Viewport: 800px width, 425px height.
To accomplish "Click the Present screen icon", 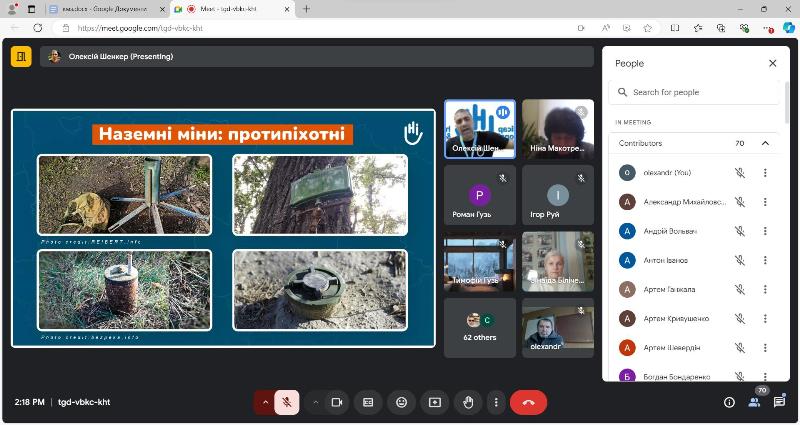I will point(434,402).
